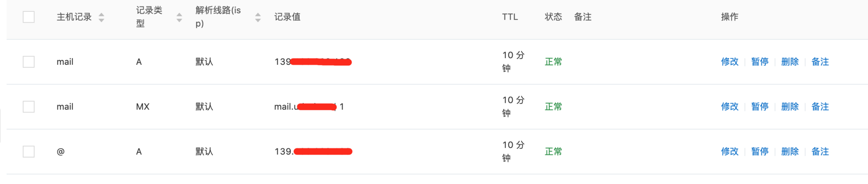Click 暂停 for the @ A record
Image resolution: width=868 pixels, height=184 pixels.
click(759, 151)
